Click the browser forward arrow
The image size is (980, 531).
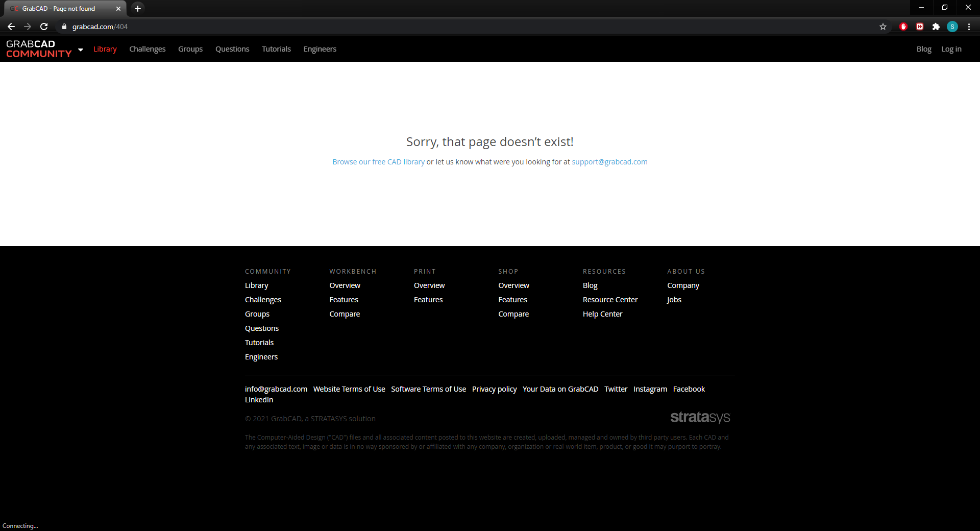[x=28, y=27]
